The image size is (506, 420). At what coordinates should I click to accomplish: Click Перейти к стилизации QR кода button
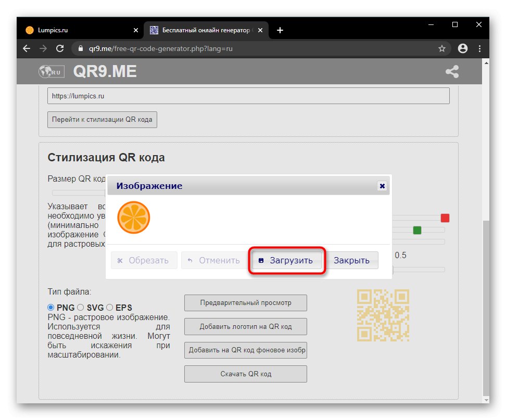[x=103, y=120]
